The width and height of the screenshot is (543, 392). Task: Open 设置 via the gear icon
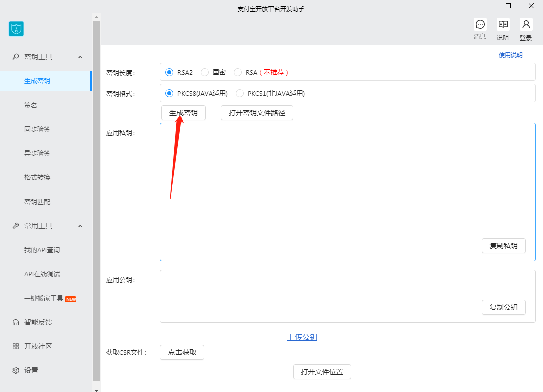16,370
